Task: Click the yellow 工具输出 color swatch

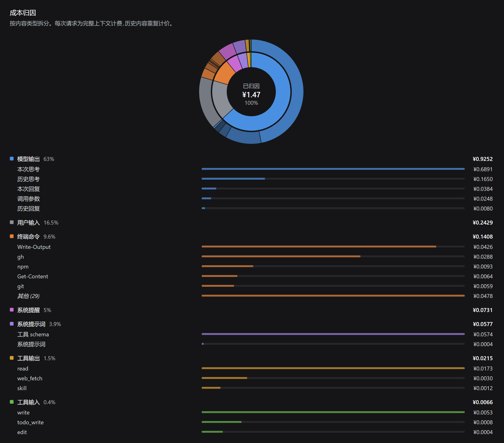Action: pyautogui.click(x=12, y=358)
